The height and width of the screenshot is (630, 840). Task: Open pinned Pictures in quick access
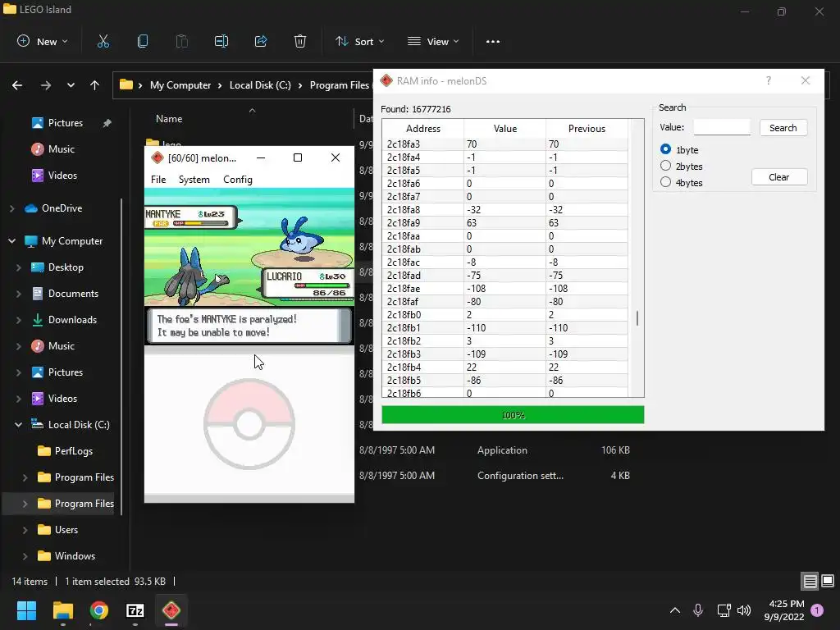point(66,123)
